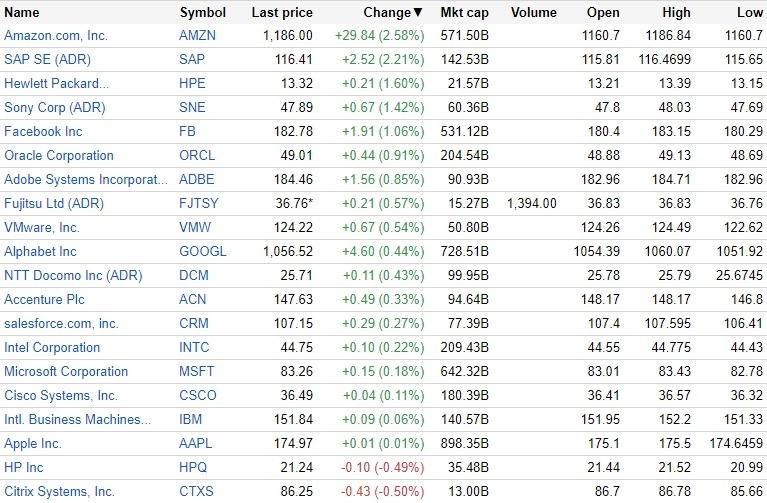Select the Facebook Inc stock name
Image resolution: width=767 pixels, height=503 pixels.
(43, 131)
